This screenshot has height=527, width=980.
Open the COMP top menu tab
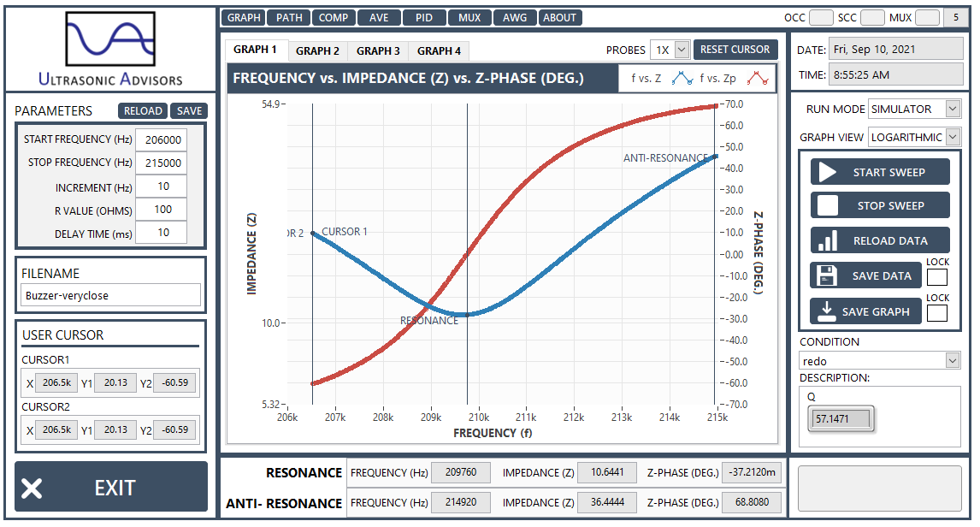tap(334, 17)
